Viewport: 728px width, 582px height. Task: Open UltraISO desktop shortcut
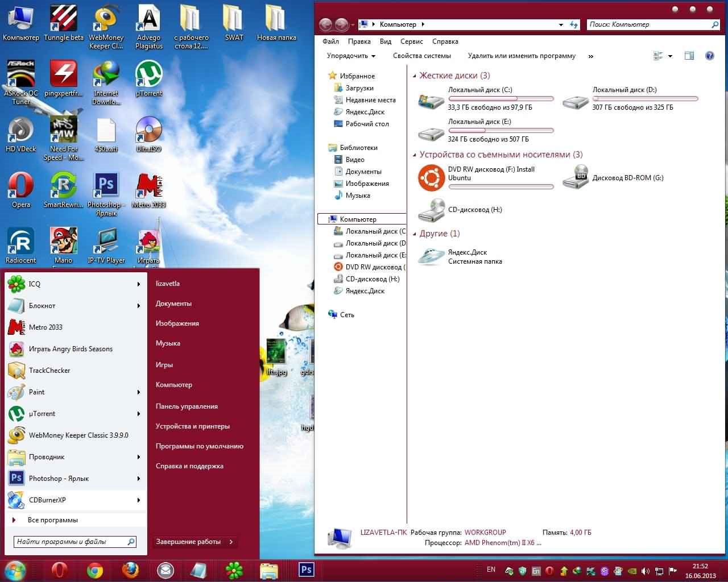click(x=148, y=131)
